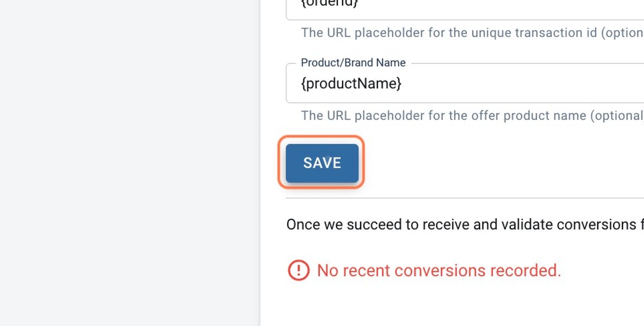Click the blue SAVE button
644x326 pixels.
tap(322, 163)
